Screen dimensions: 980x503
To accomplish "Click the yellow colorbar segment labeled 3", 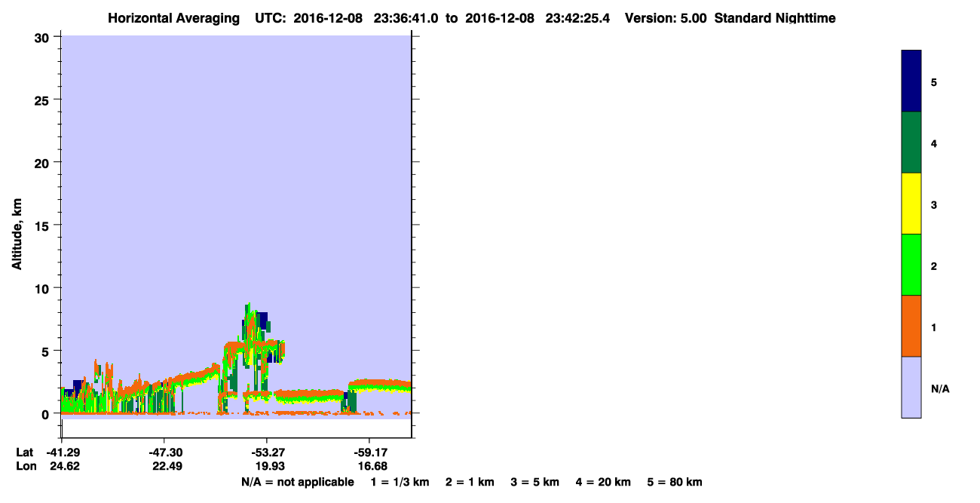I will (911, 204).
